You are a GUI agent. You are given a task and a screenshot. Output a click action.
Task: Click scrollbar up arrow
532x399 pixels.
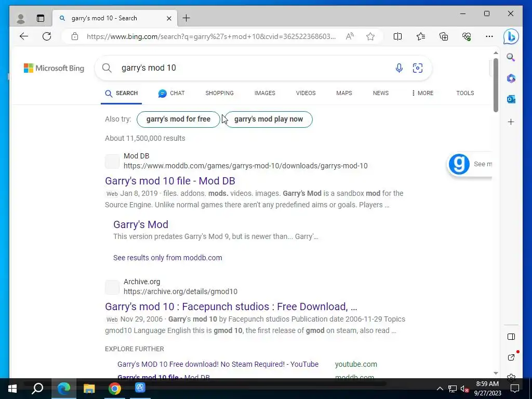point(496,53)
